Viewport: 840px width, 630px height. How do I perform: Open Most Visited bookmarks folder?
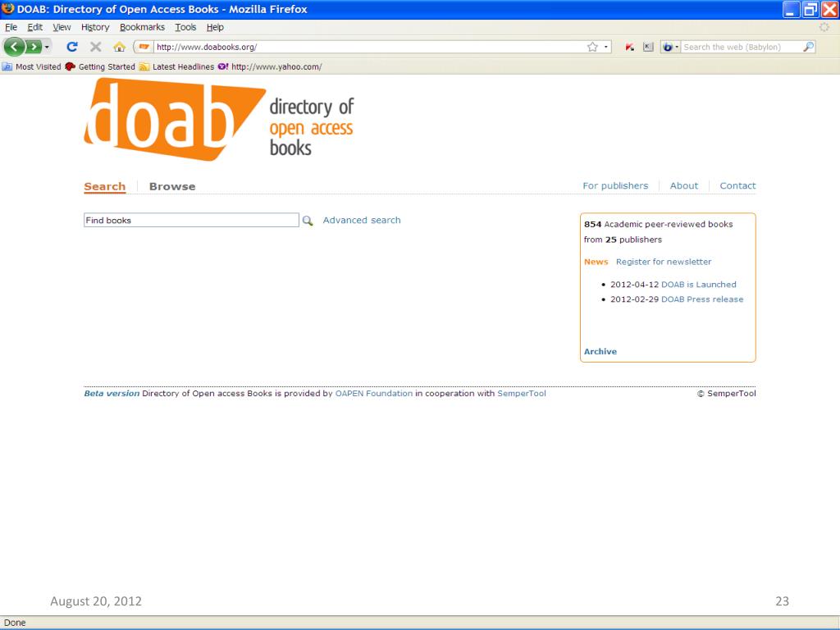[32, 67]
